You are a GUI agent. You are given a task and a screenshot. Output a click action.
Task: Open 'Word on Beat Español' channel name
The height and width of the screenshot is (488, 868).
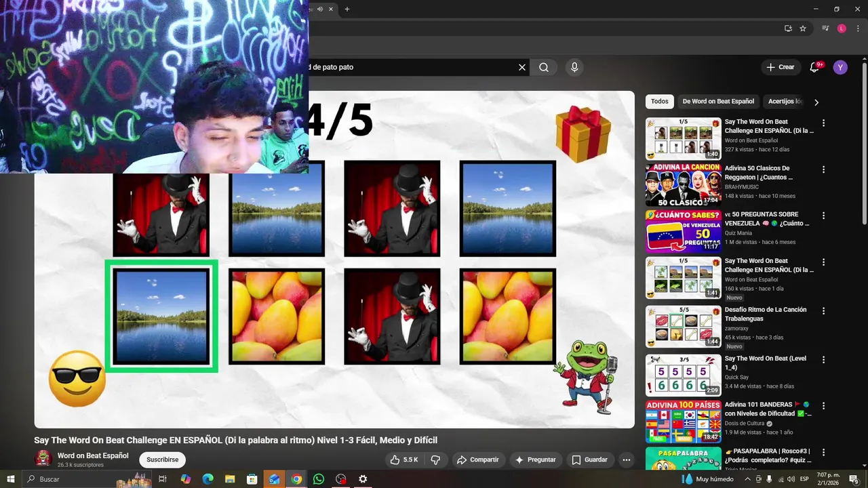[93, 455]
